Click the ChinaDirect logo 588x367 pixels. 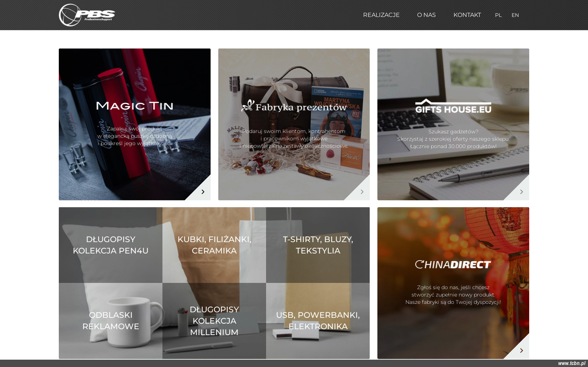click(453, 265)
